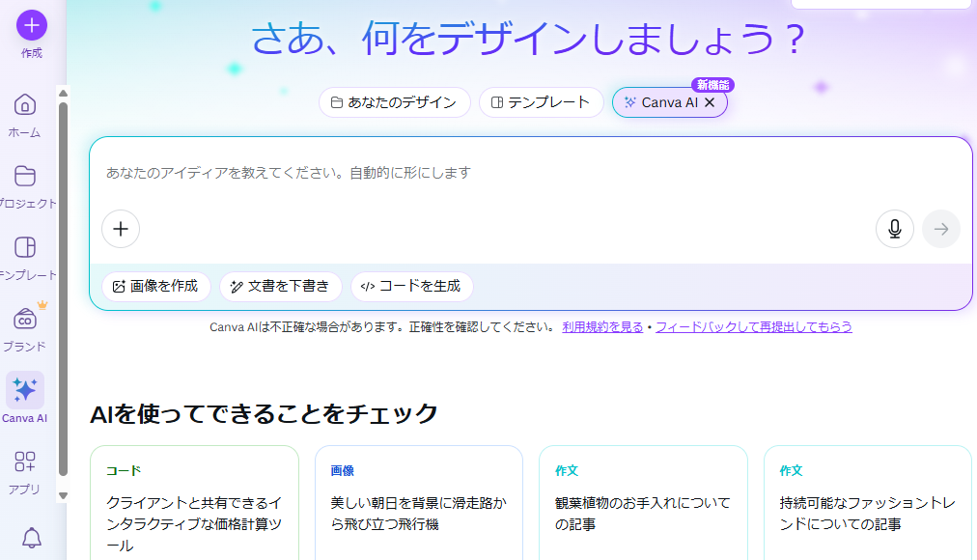The height and width of the screenshot is (560, 977).
Task: Click the heading さあ、何をデザインしましょう？
Action: click(529, 39)
